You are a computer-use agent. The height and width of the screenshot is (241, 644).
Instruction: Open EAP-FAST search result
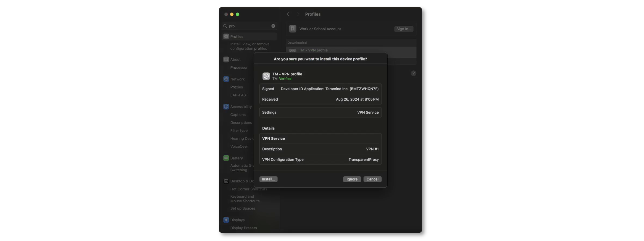(x=239, y=95)
